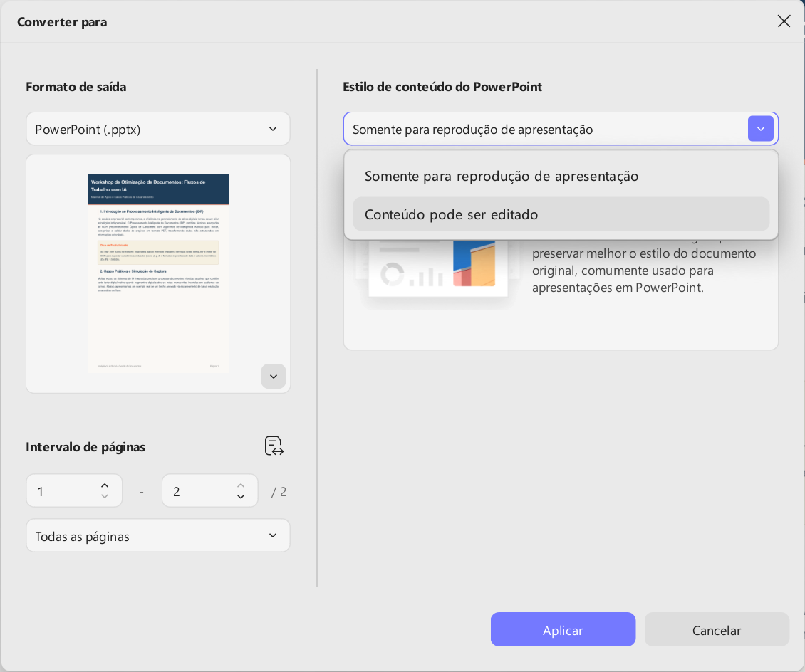Choose 'Conteúdo pode ser editado' option
The height and width of the screenshot is (672, 805).
pos(561,214)
